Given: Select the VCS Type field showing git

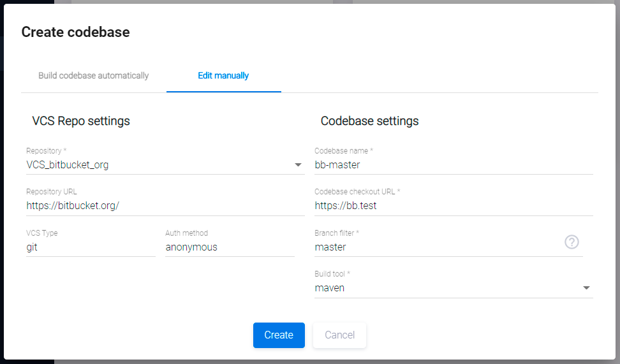Looking at the screenshot, I should pos(89,247).
